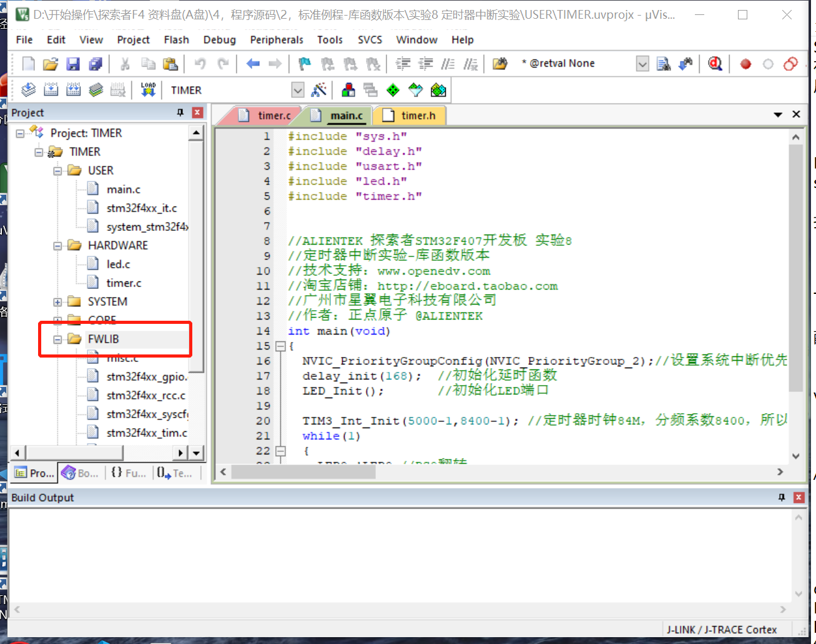Close the Project panel with red X
Image resolution: width=816 pixels, height=644 pixels.
click(197, 112)
